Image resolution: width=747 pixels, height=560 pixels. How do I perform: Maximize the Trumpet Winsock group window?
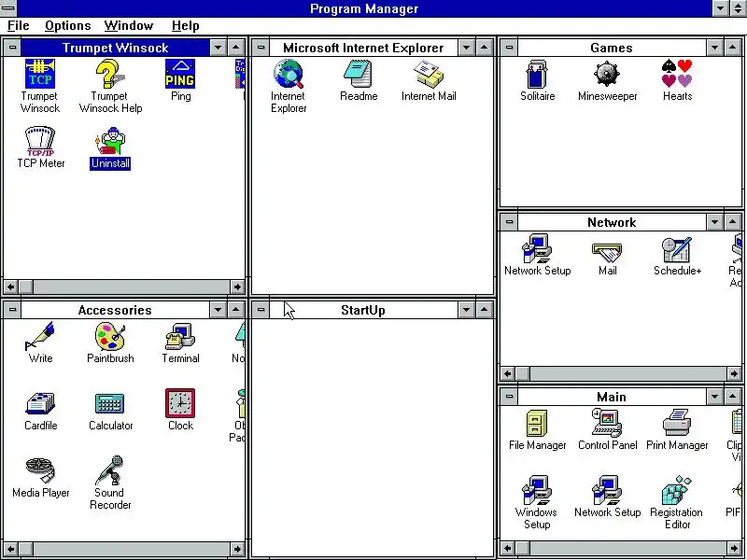coord(236,48)
